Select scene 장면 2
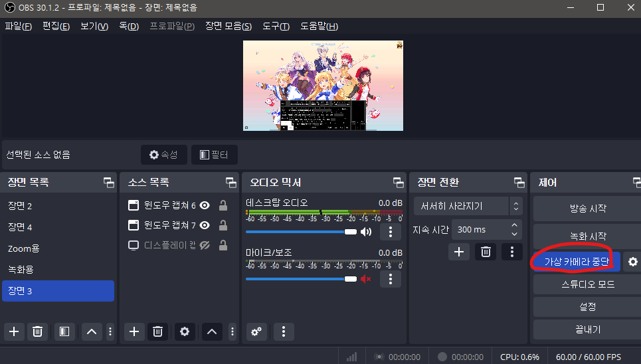This screenshot has width=641, height=364. click(58, 206)
